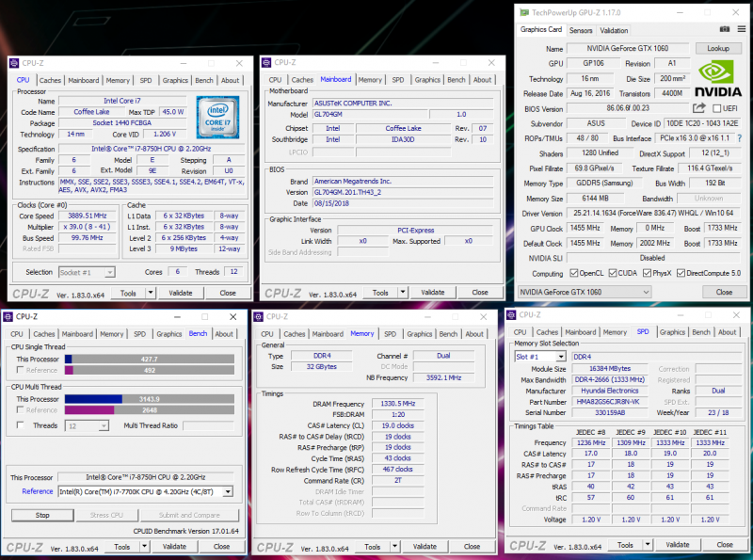
Task: Click the mainboard Model value GL704GM
Action: coord(370,114)
